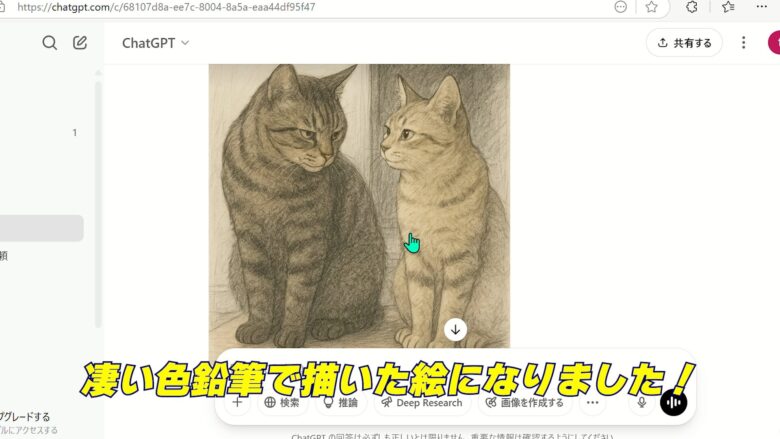
Task: Open the sidebar search icon
Action: [49, 43]
